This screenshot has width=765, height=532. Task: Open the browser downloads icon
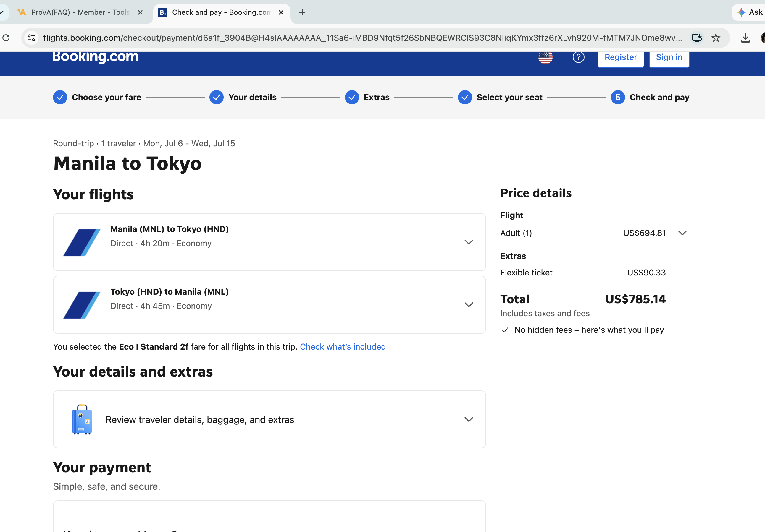745,38
